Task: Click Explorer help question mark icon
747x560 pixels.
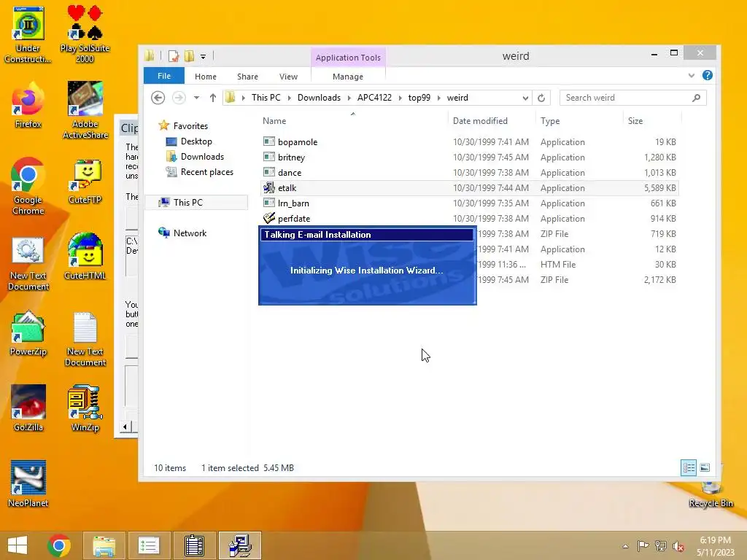Action: pyautogui.click(x=708, y=75)
